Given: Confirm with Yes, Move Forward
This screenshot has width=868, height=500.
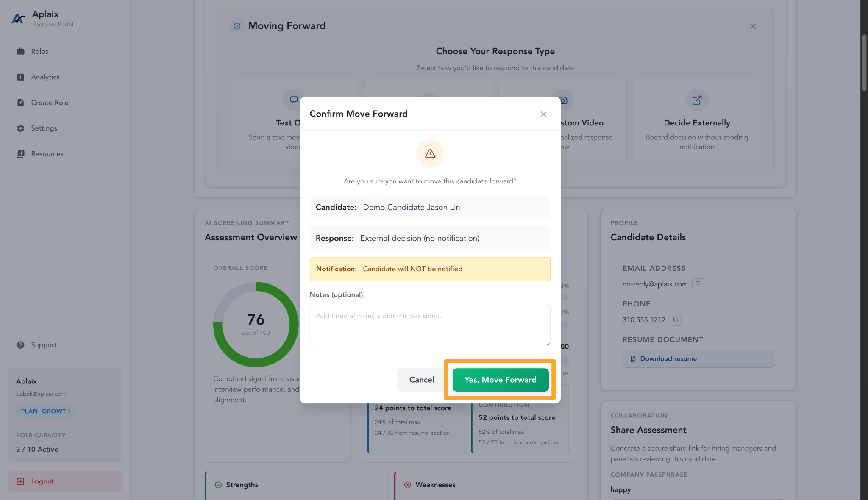Looking at the screenshot, I should coord(501,380).
